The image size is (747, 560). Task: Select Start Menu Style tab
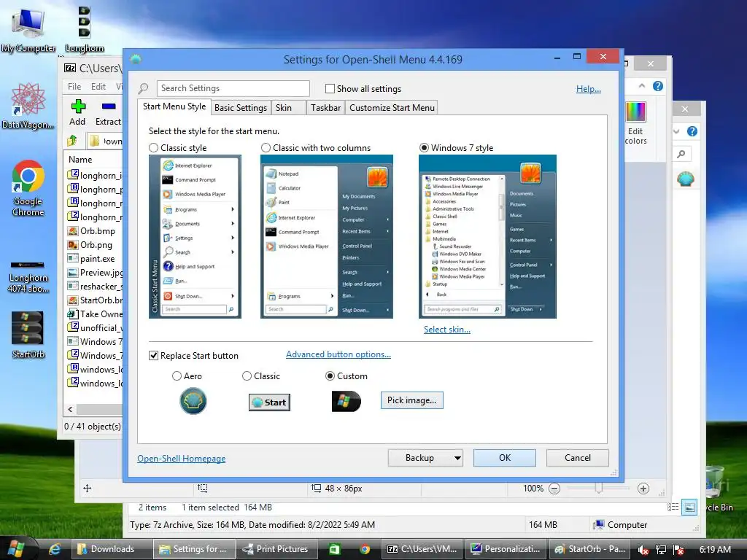tap(174, 106)
